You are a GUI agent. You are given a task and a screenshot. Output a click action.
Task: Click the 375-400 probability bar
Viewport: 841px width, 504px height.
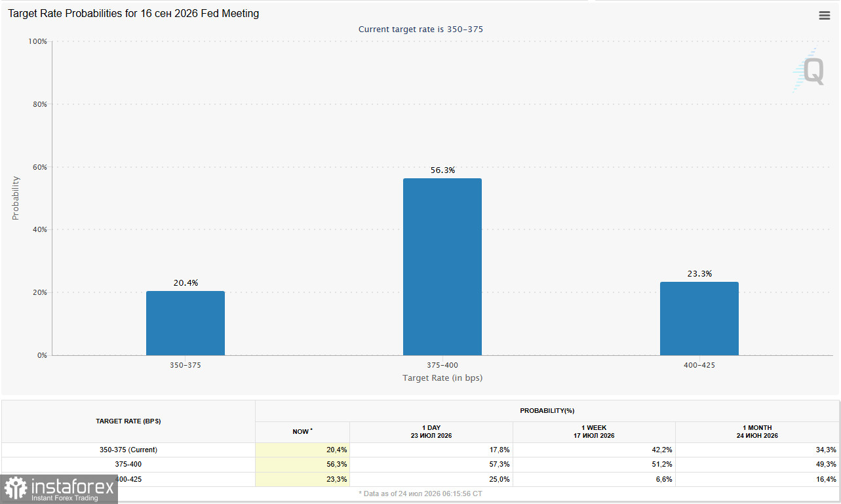(442, 267)
